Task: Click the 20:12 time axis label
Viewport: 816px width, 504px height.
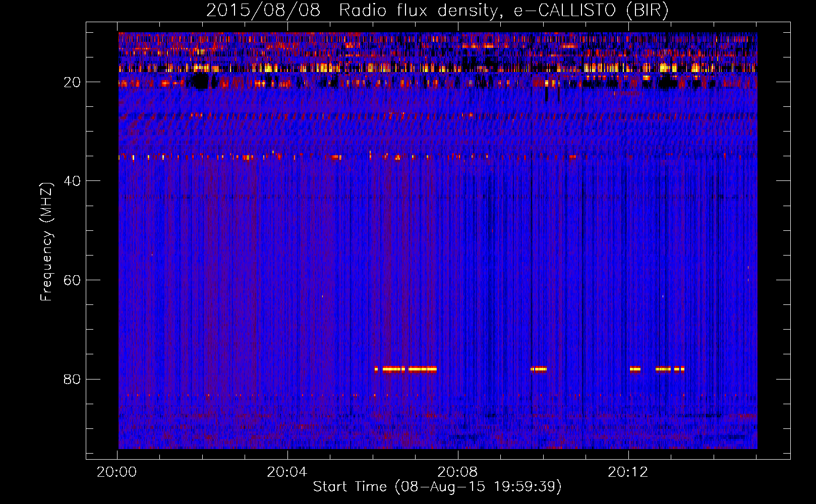Action: pyautogui.click(x=628, y=472)
